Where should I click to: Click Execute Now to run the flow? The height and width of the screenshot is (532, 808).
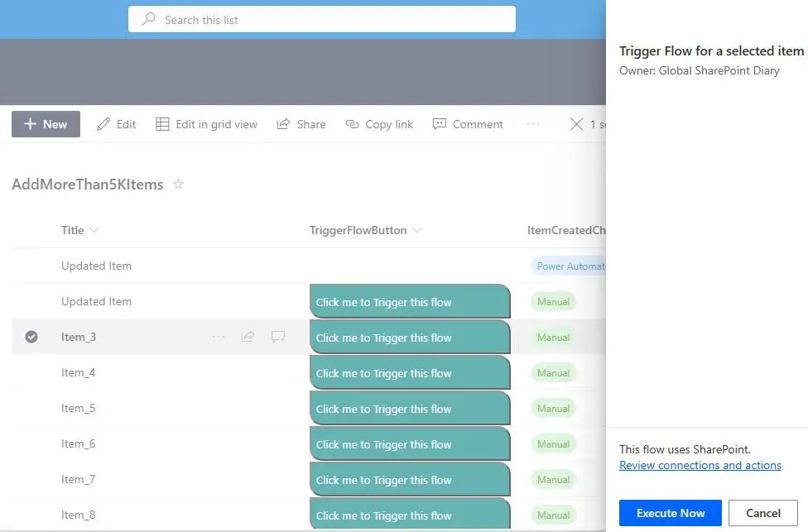(x=669, y=513)
